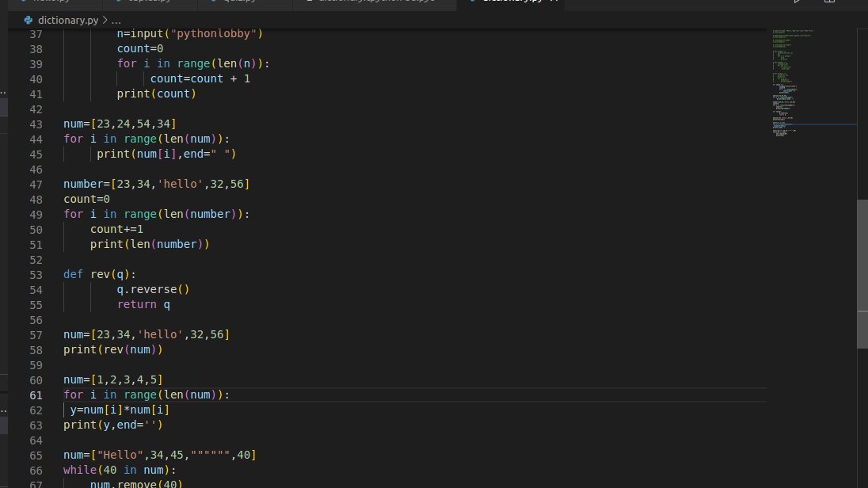868x488 pixels.
Task: Expand the breadcrumb ellipsis symbol list
Action: tap(116, 21)
